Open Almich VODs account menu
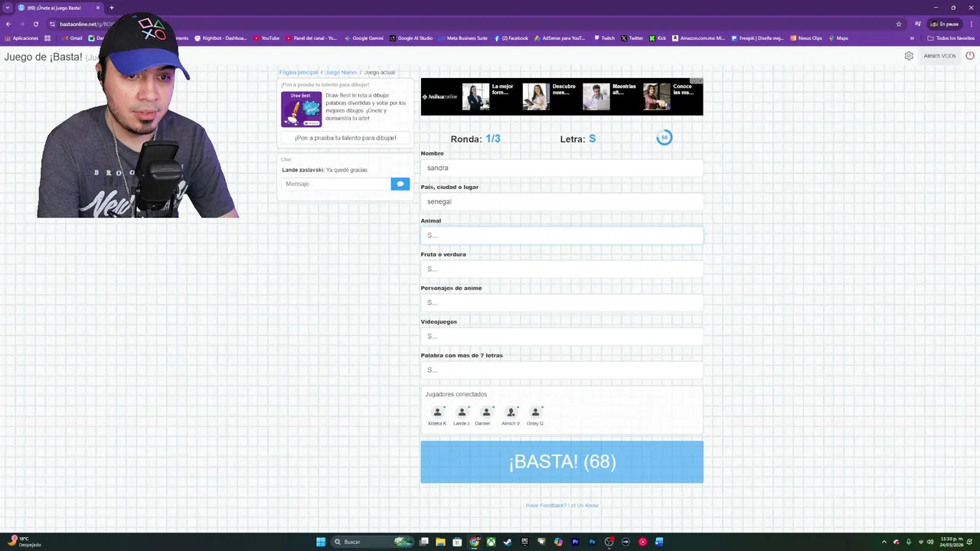980x551 pixels. [939, 56]
